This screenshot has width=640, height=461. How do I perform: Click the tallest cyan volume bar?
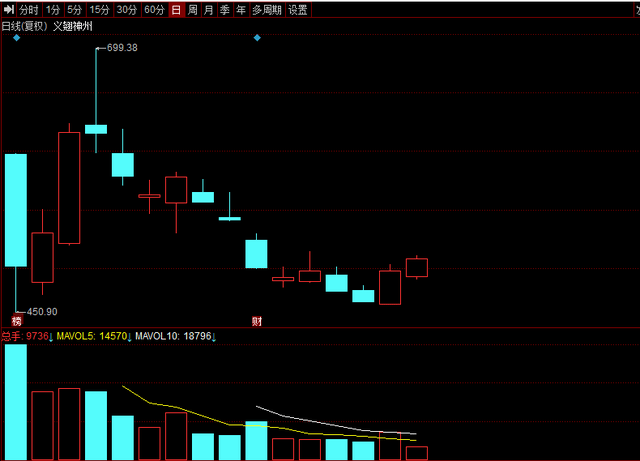click(x=16, y=402)
